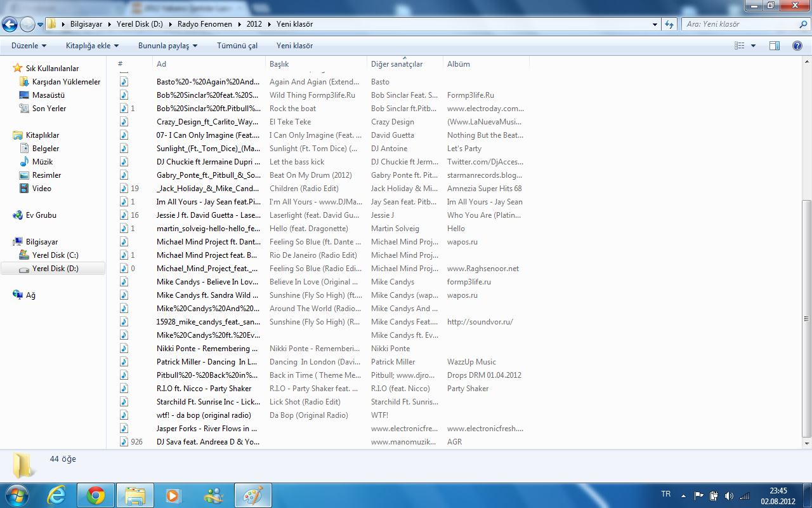The image size is (812, 508).
Task: Sort by the # track number column
Action: click(134, 64)
